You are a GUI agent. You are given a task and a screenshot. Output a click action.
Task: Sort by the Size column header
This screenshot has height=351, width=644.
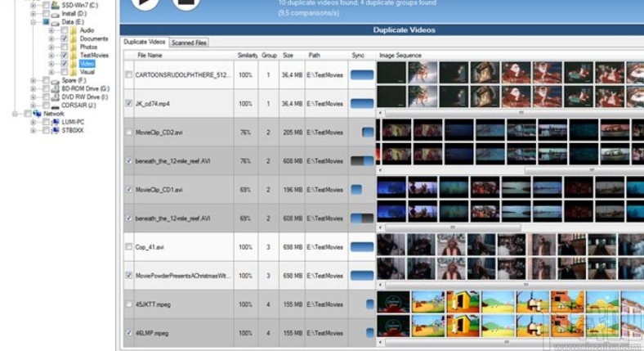(292, 55)
